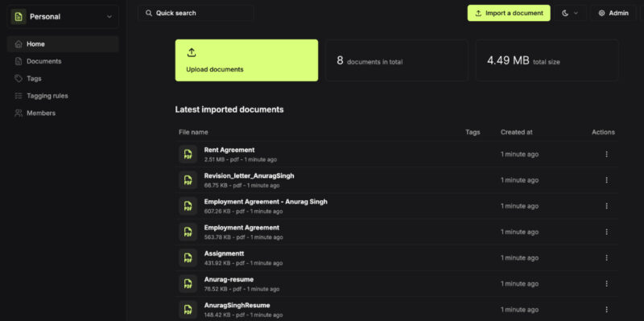Open the theme switcher moon dropdown
This screenshot has height=321, width=644.
[x=570, y=13]
